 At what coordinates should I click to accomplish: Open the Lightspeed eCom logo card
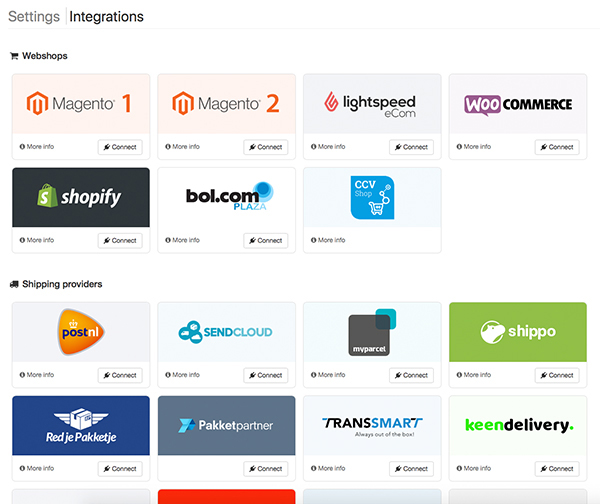point(372,104)
